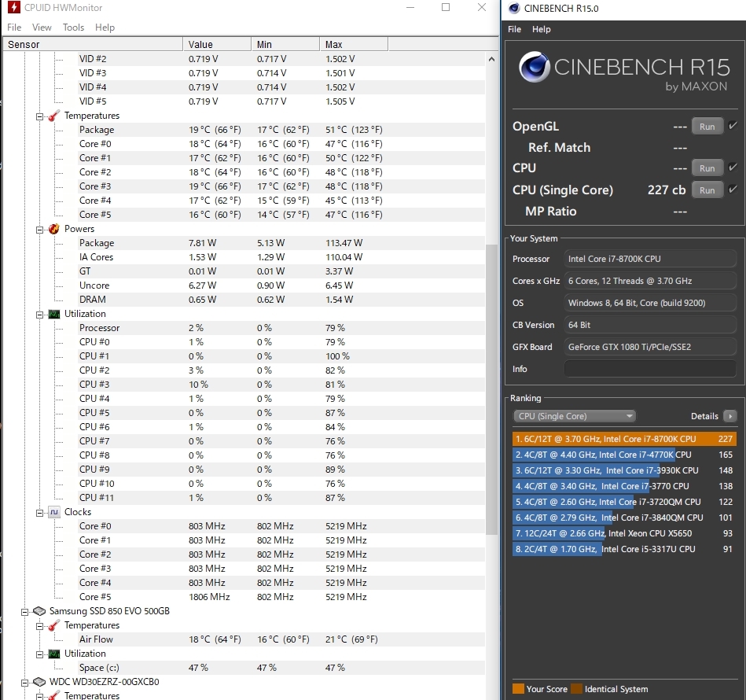Collapse the Clocks tree section
This screenshot has width=746, height=700.
[39, 512]
